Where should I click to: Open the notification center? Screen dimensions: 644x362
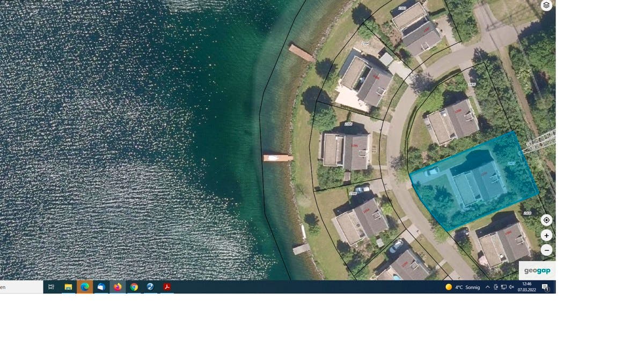545,287
